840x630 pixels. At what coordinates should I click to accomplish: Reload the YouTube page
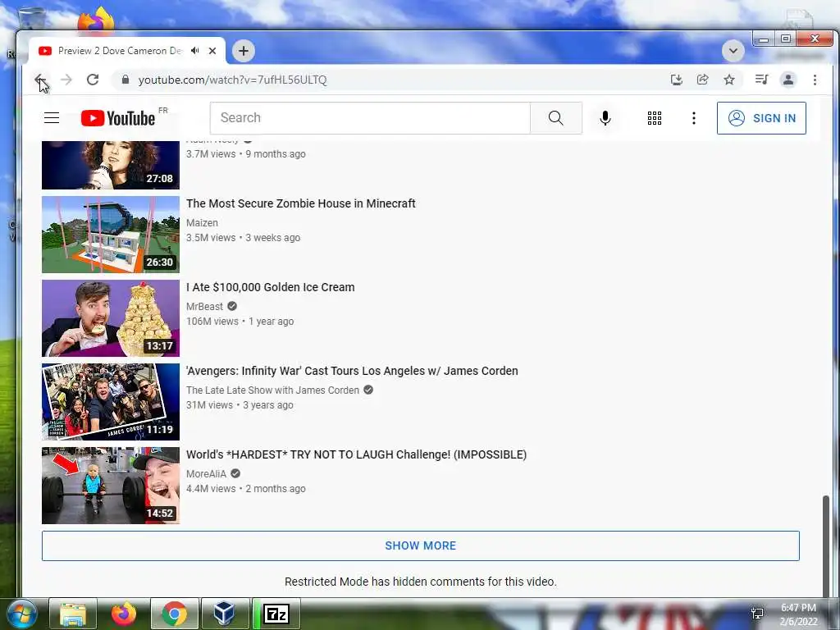point(93,80)
